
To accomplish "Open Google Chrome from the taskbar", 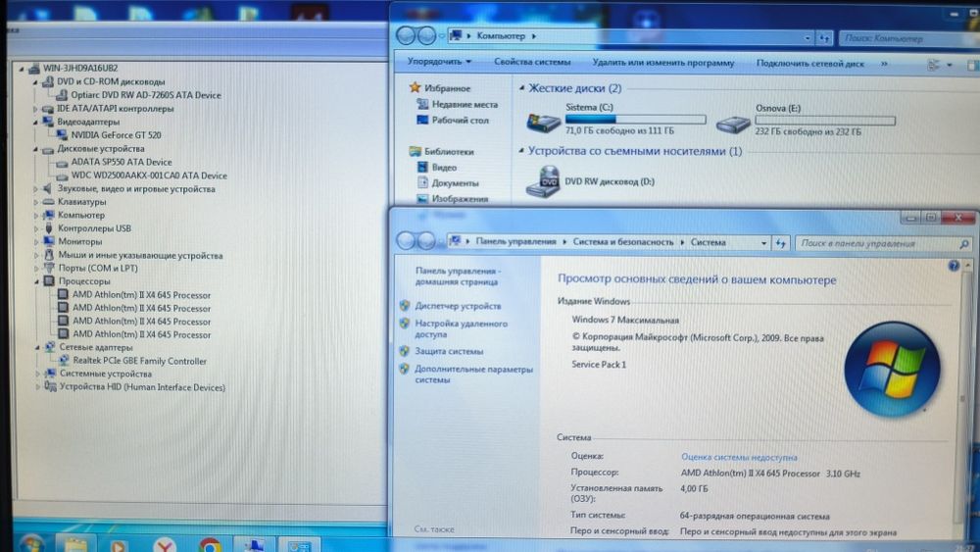I will (210, 545).
